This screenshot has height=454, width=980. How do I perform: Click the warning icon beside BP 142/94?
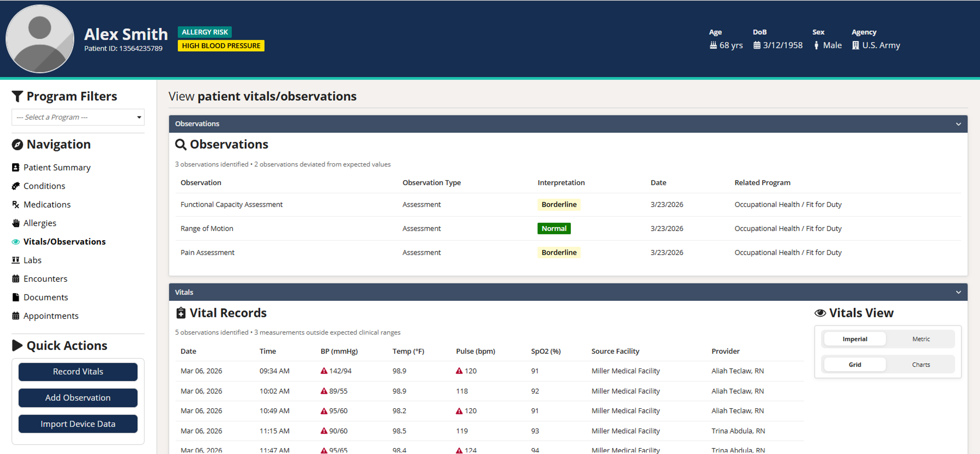(324, 371)
